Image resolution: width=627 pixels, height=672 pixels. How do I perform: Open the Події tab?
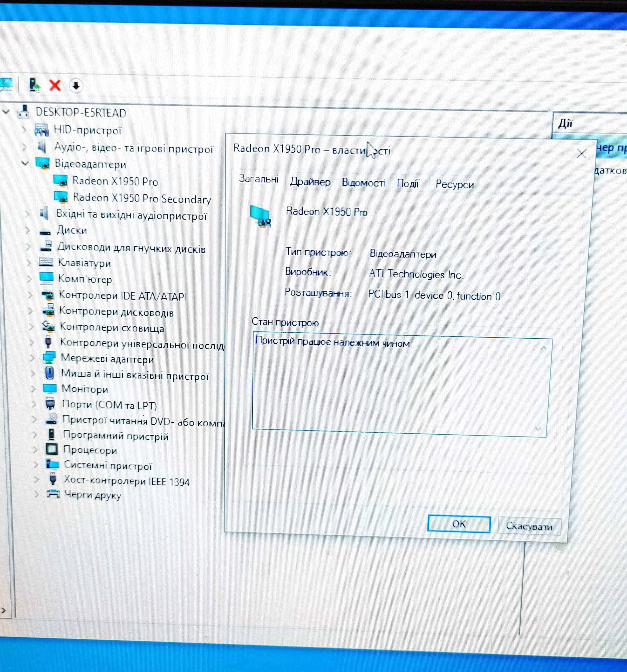click(x=408, y=184)
